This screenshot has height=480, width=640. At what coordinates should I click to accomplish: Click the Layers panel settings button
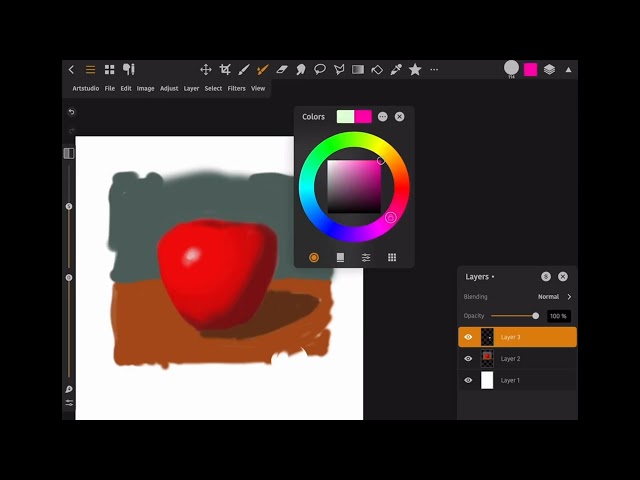tap(546, 277)
